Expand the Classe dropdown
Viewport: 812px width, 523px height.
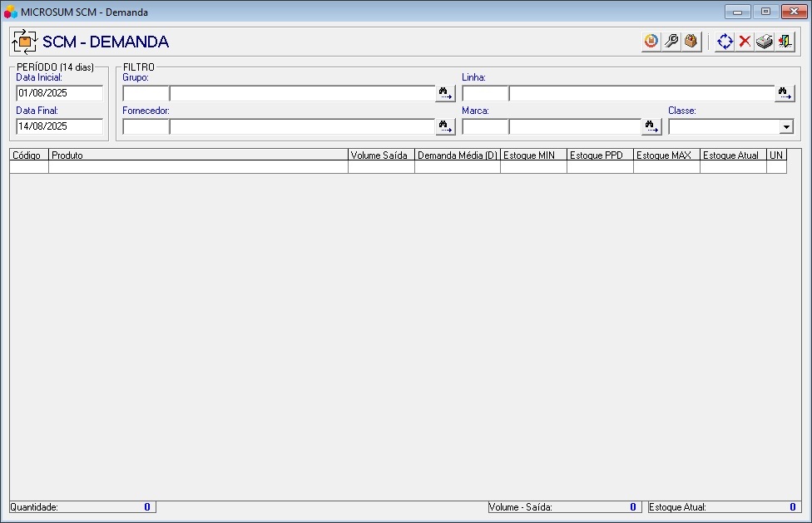pyautogui.click(x=786, y=126)
